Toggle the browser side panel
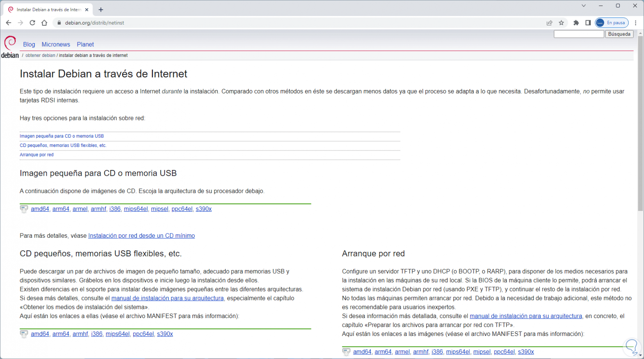The width and height of the screenshot is (644, 359). point(588,23)
